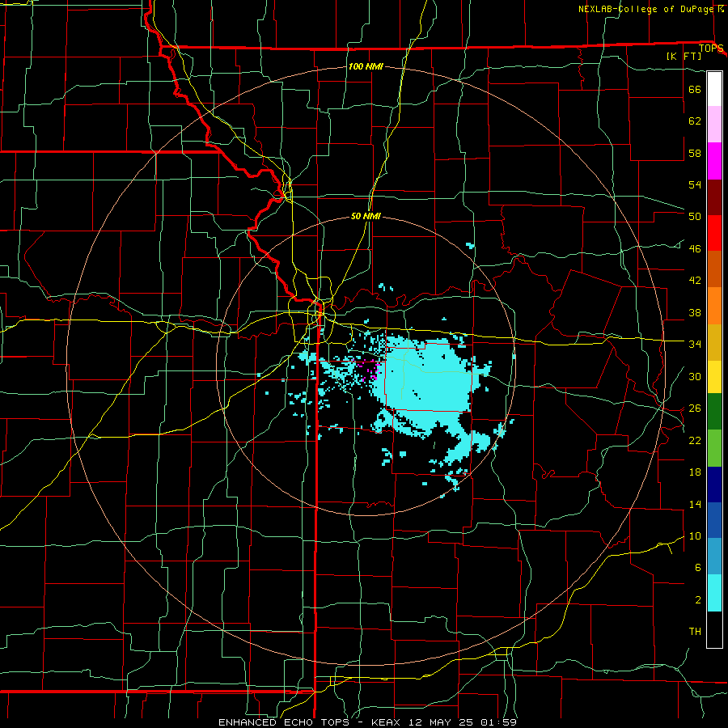The height and width of the screenshot is (728, 728).
Task: Click the orange 38-42 kft legend swatch
Action: click(x=714, y=306)
